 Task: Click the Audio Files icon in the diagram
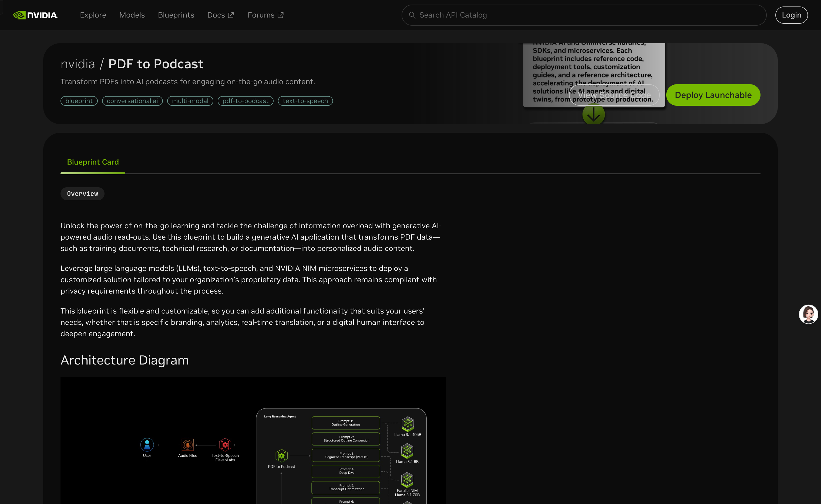(x=187, y=445)
